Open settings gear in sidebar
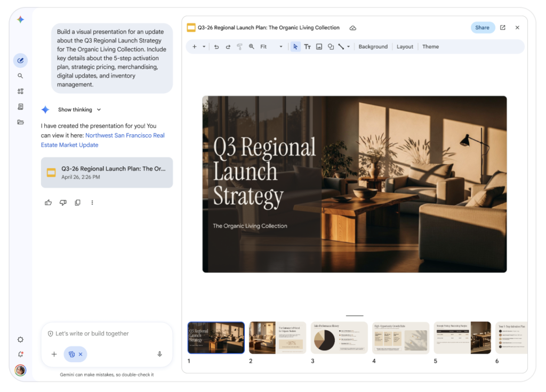This screenshot has width=546, height=392. pos(21,339)
